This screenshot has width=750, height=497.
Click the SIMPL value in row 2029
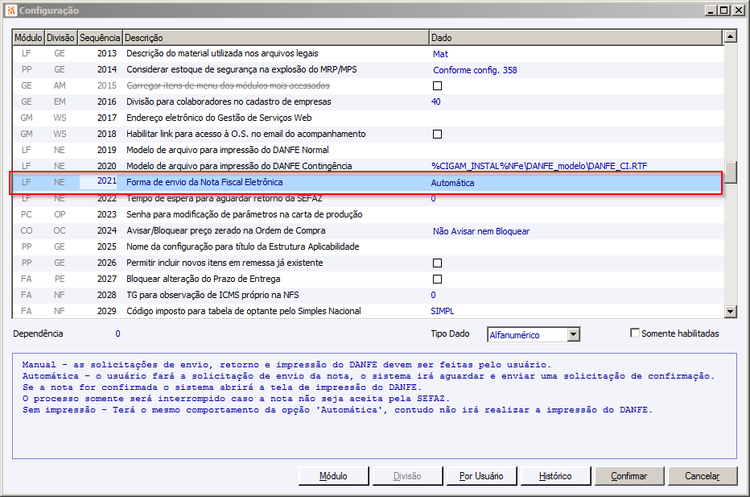click(x=442, y=311)
